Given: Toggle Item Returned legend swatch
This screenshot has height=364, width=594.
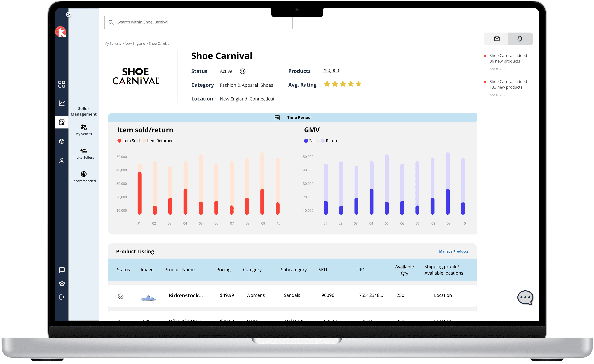Looking at the screenshot, I should point(144,141).
